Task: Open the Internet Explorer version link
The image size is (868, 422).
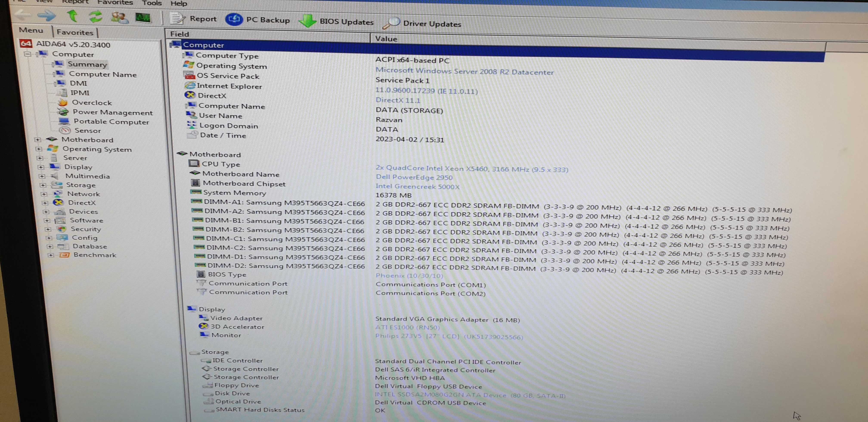Action: (x=426, y=91)
